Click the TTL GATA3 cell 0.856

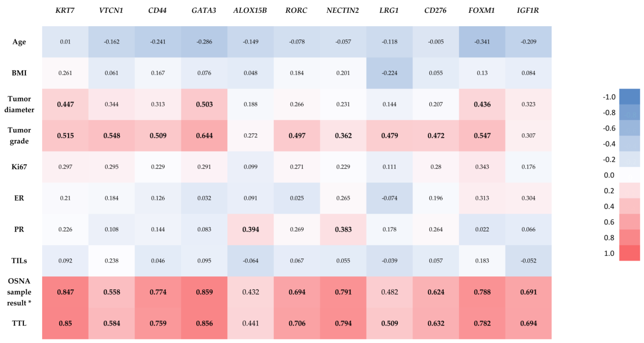click(204, 323)
